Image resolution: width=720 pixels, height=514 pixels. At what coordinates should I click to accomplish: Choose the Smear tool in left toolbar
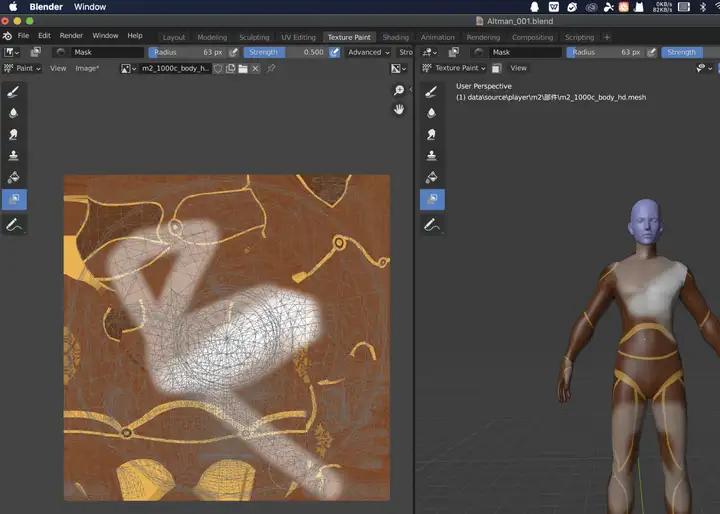15,135
